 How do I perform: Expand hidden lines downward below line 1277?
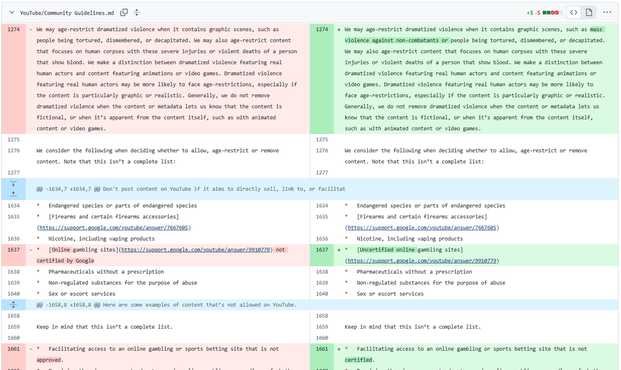pos(13,184)
